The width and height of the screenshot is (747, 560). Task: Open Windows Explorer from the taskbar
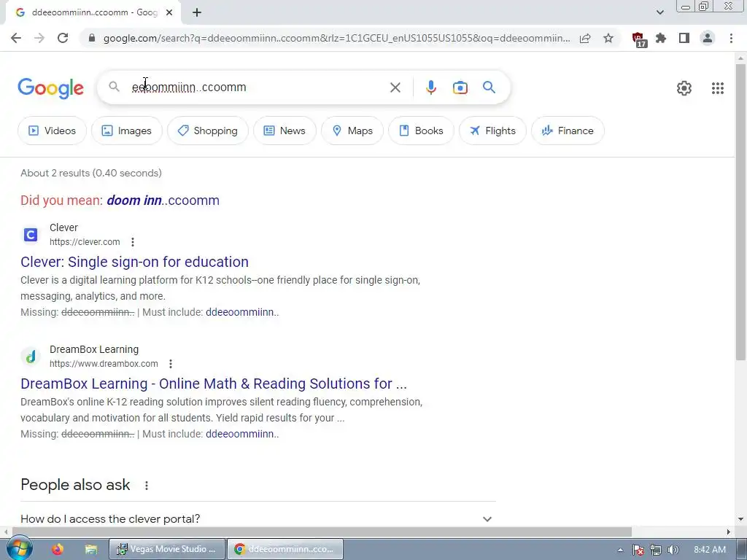tap(91, 550)
